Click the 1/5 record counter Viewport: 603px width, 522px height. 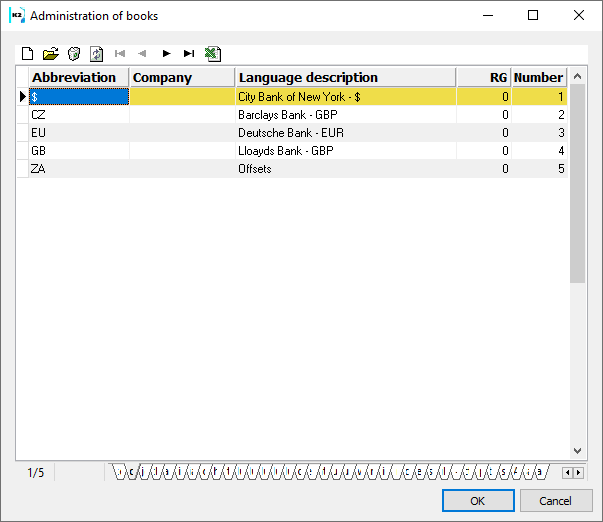click(35, 472)
